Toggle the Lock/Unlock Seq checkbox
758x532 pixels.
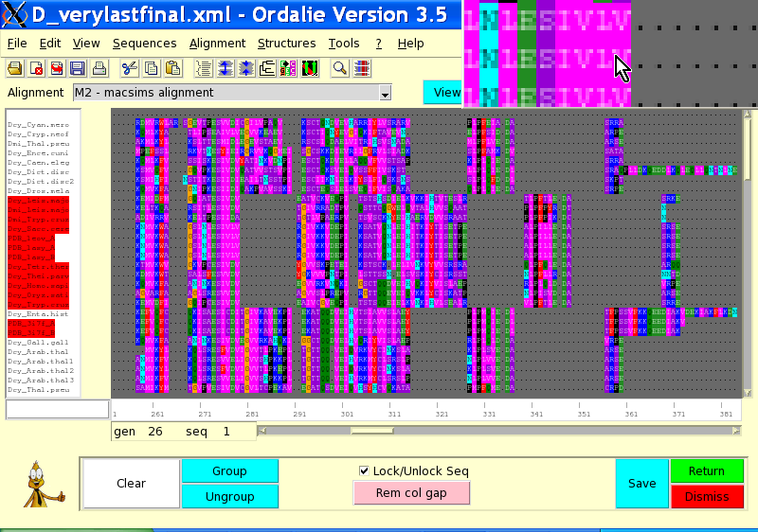coord(365,470)
